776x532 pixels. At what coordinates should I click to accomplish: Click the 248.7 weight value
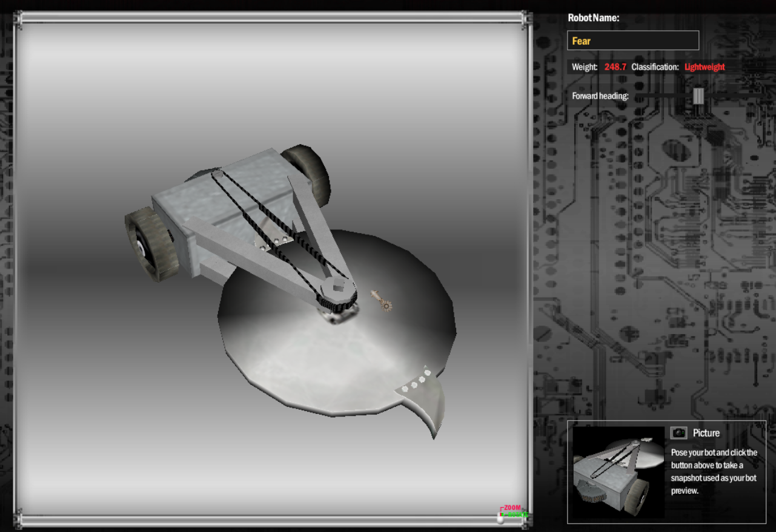click(x=615, y=67)
